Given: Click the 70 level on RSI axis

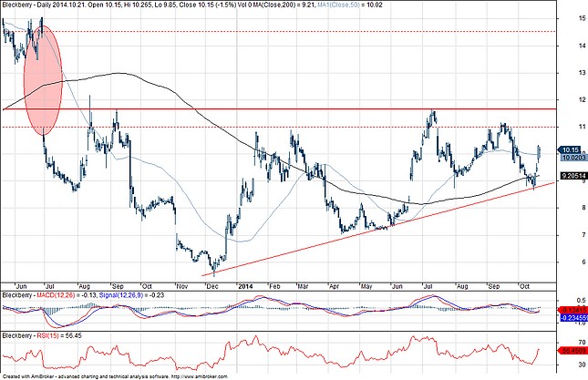Looking at the screenshot, I should tap(582, 342).
